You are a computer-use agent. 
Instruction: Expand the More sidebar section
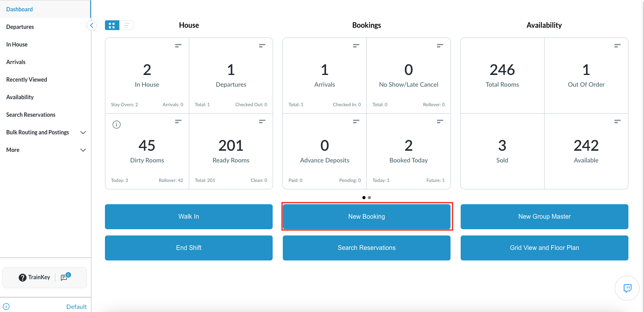pyautogui.click(x=83, y=150)
